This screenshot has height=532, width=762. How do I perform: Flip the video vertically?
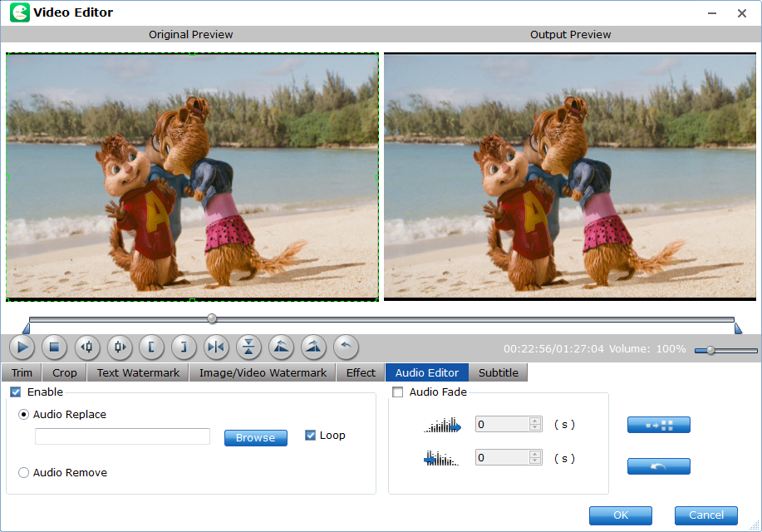pyautogui.click(x=248, y=347)
